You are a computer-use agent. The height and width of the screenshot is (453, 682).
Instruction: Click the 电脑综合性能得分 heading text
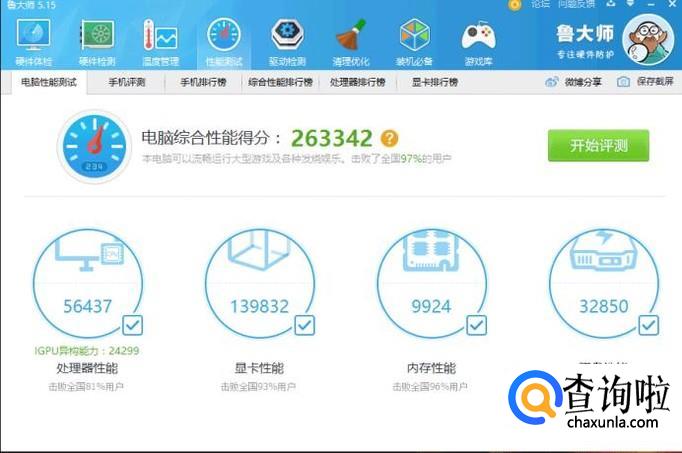click(x=211, y=138)
